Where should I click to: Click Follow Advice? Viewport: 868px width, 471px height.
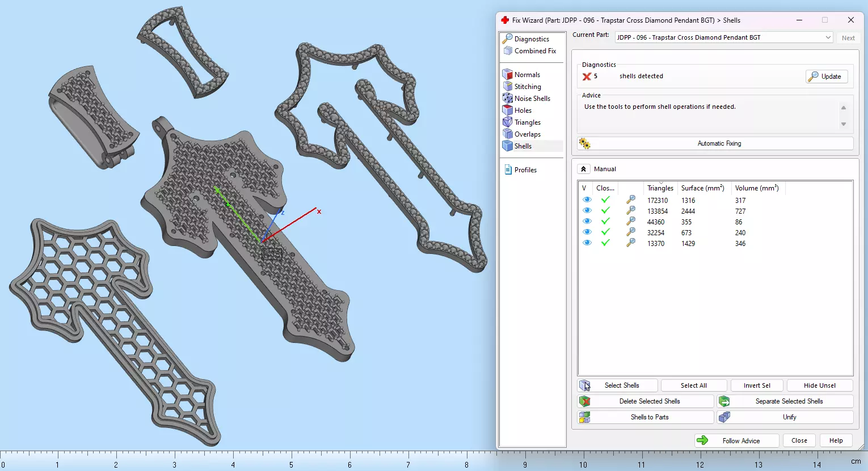pos(736,440)
